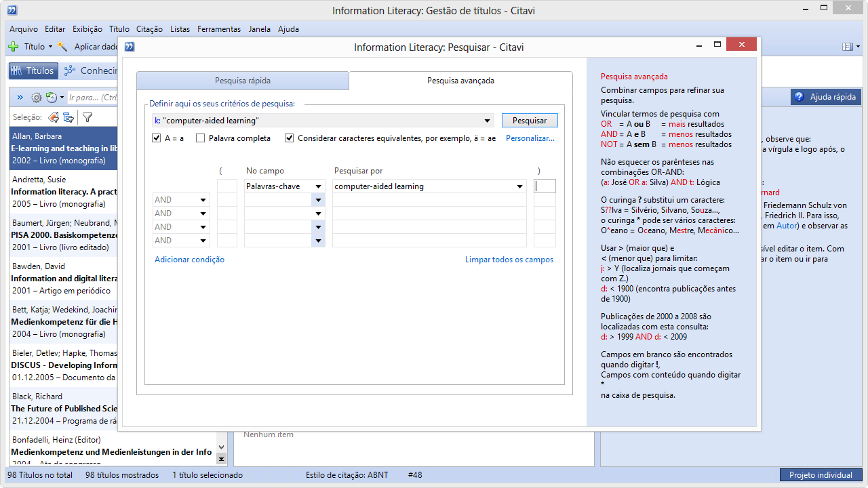
Task: Click the #48 status bar entry
Action: 415,475
